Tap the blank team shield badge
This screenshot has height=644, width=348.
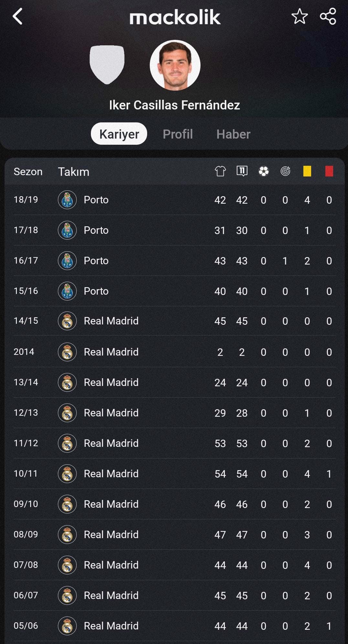pyautogui.click(x=107, y=64)
